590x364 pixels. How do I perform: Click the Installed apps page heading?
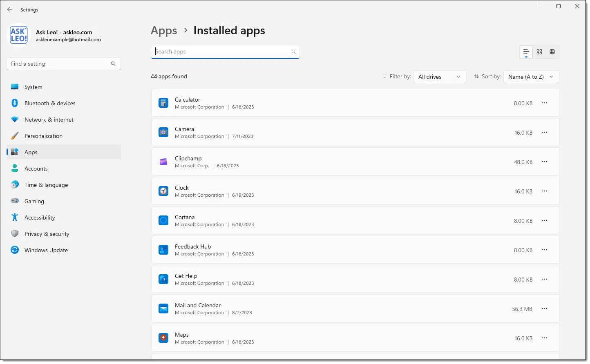229,31
